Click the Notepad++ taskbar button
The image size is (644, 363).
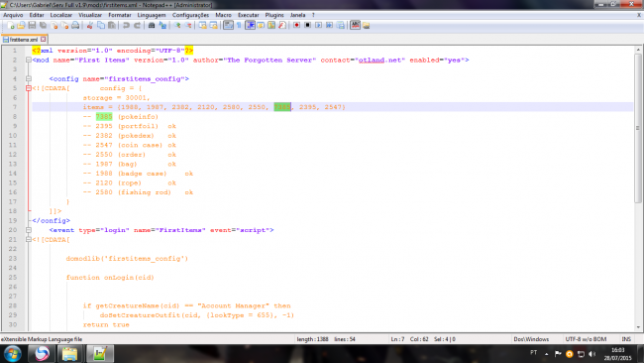pos(100,353)
